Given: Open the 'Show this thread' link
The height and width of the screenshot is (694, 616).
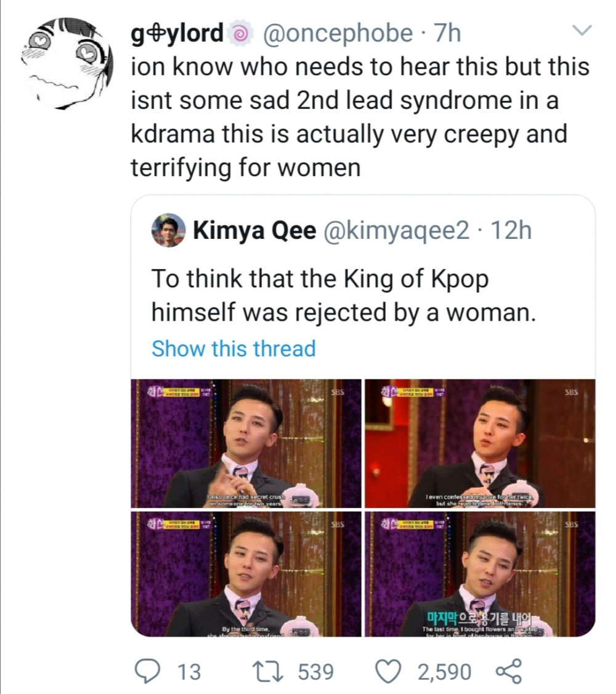Looking at the screenshot, I should (233, 349).
